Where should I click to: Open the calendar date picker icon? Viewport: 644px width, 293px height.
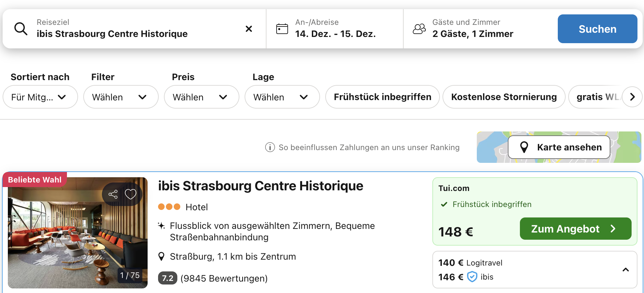[282, 29]
